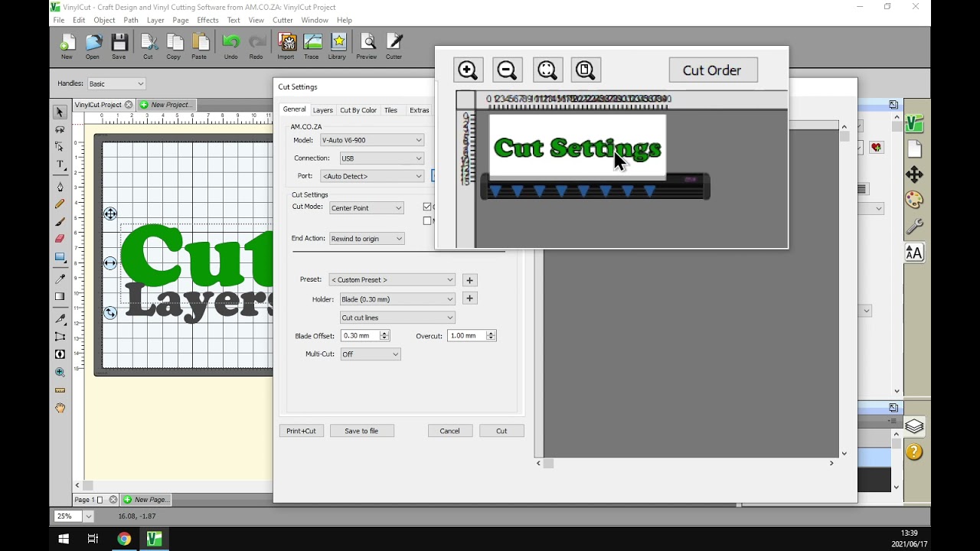
Task: Open the Port Auto Detect dropdown
Action: pos(372,176)
